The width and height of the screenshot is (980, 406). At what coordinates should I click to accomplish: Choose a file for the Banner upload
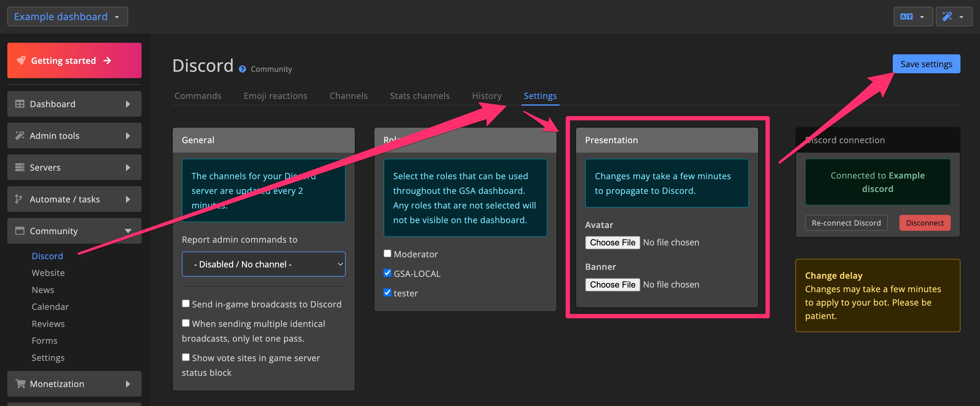[x=612, y=284]
